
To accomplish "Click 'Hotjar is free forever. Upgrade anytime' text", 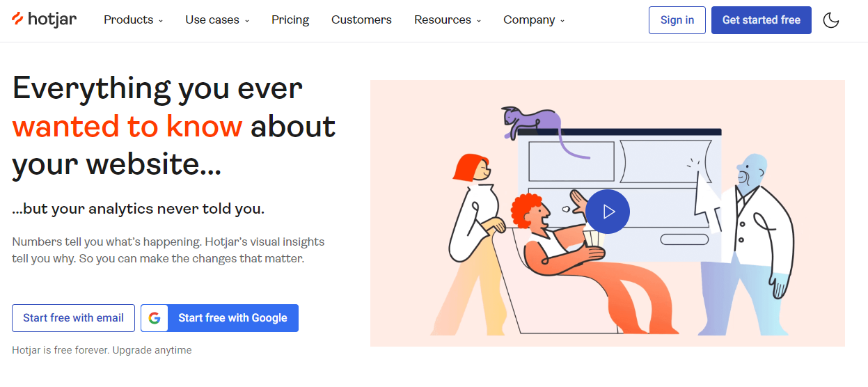I will [102, 350].
